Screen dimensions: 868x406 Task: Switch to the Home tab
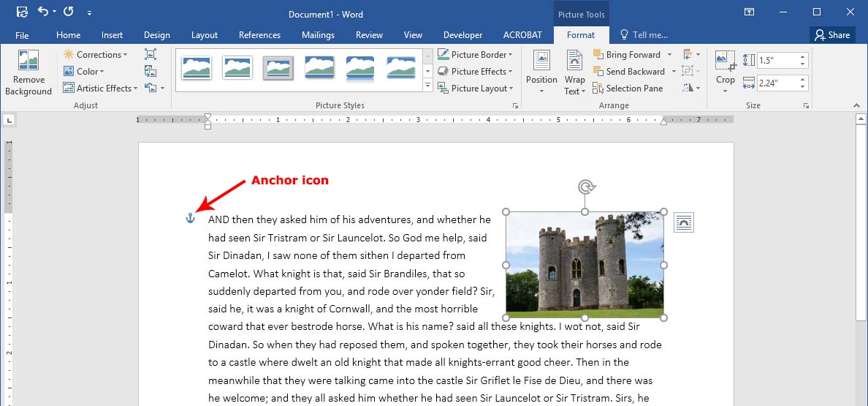[x=68, y=35]
